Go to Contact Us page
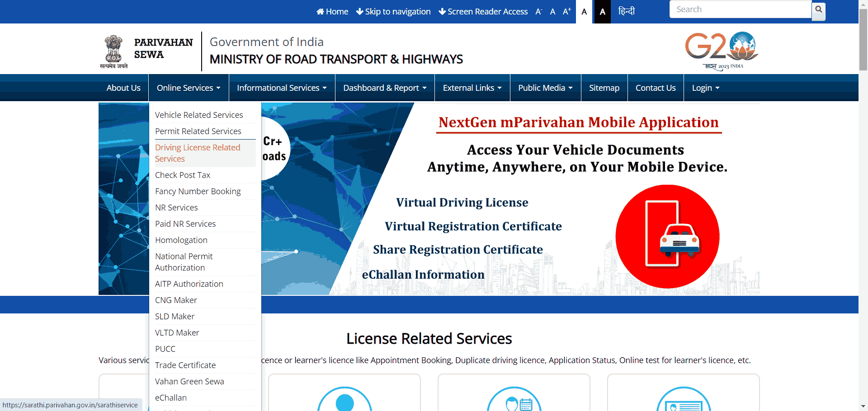Image resolution: width=868 pixels, height=411 pixels. click(655, 88)
